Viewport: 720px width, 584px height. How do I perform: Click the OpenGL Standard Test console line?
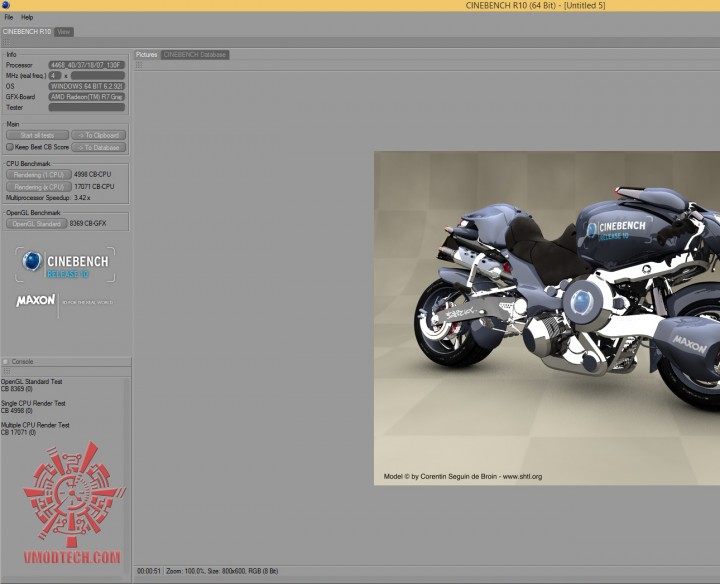[x=31, y=382]
